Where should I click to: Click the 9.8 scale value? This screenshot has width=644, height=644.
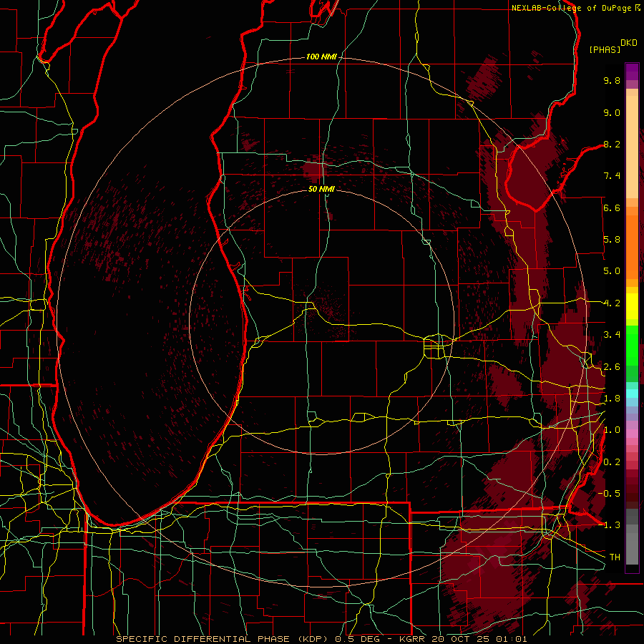(612, 80)
